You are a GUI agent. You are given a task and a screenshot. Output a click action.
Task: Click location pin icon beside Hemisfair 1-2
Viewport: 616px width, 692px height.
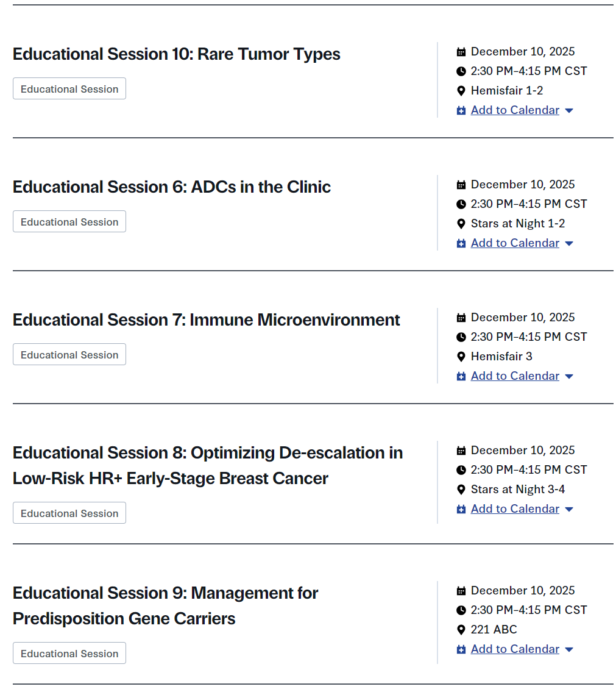pyautogui.click(x=461, y=91)
